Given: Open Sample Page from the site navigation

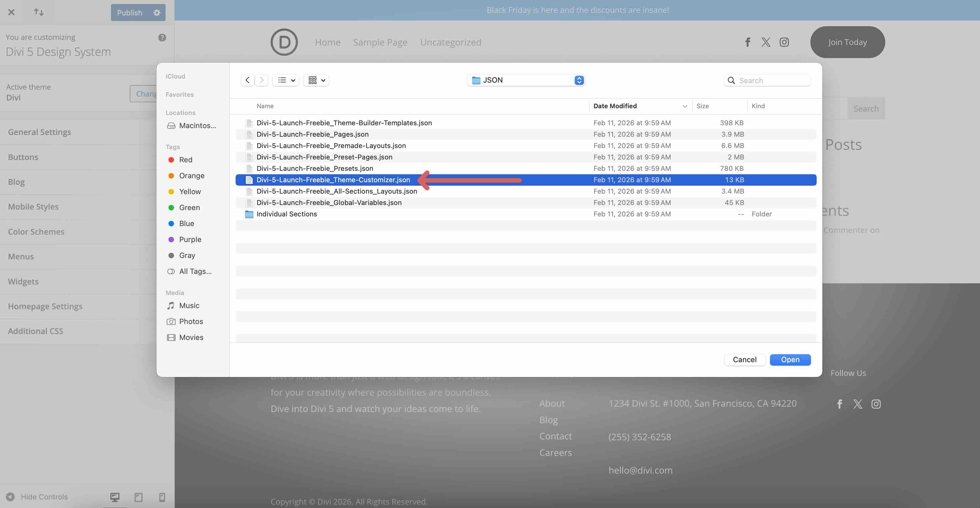Looking at the screenshot, I should (380, 42).
